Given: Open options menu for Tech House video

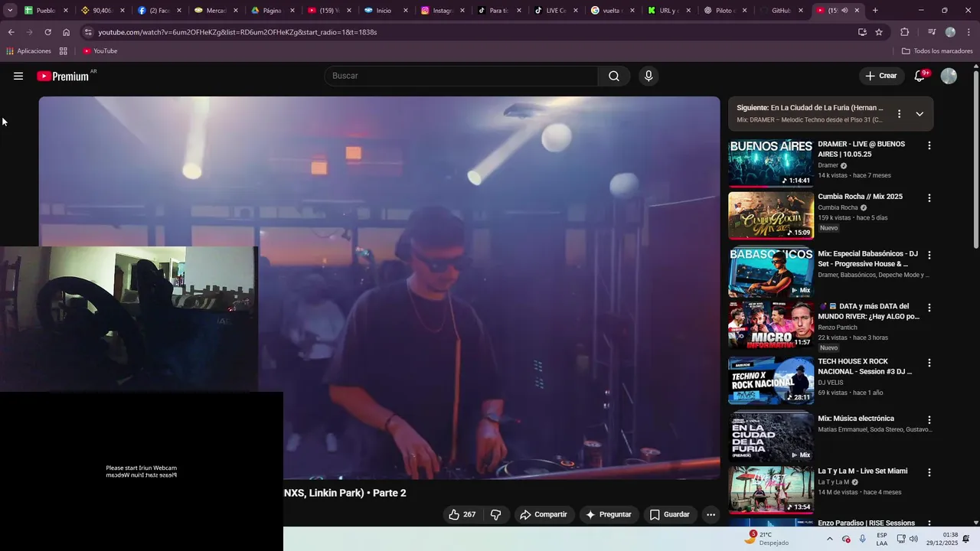Looking at the screenshot, I should click(929, 363).
